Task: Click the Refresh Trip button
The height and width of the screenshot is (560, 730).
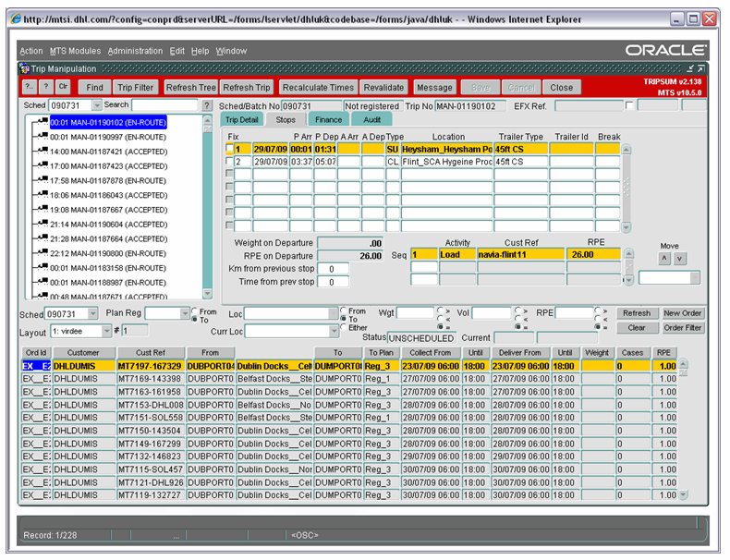Action: (247, 87)
